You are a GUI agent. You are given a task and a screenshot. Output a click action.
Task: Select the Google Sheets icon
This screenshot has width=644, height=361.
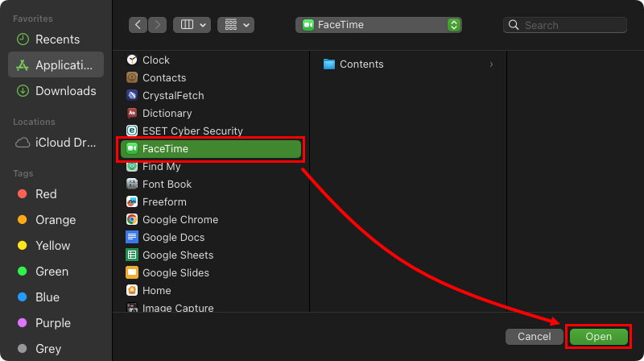coord(132,255)
